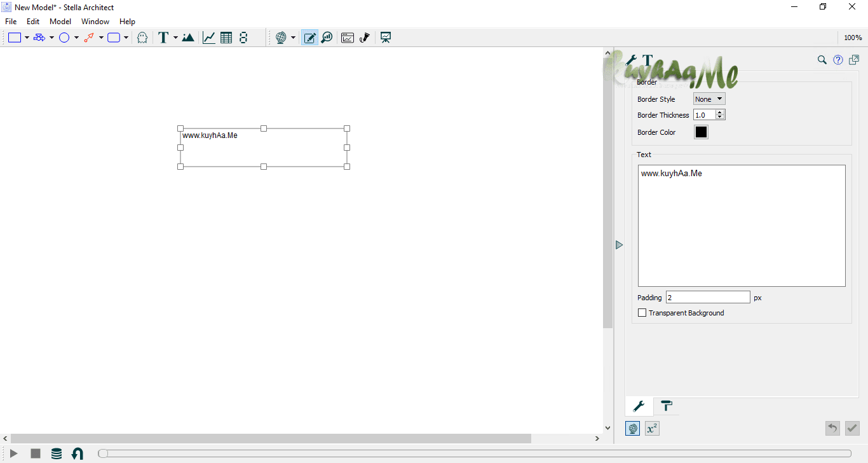Open the Connector tool dropdown arrow
The height and width of the screenshot is (463, 868).
click(101, 38)
